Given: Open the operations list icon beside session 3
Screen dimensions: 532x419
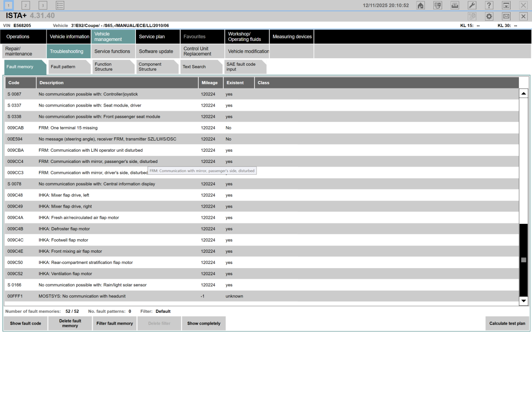Looking at the screenshot, I should (x=60, y=6).
